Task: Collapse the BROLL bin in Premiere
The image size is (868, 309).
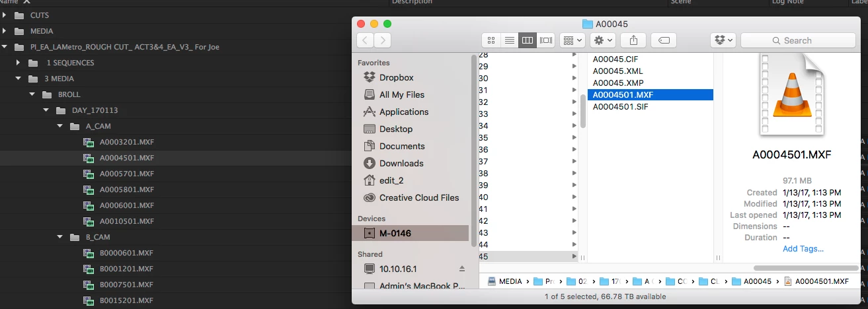Action: coord(32,94)
